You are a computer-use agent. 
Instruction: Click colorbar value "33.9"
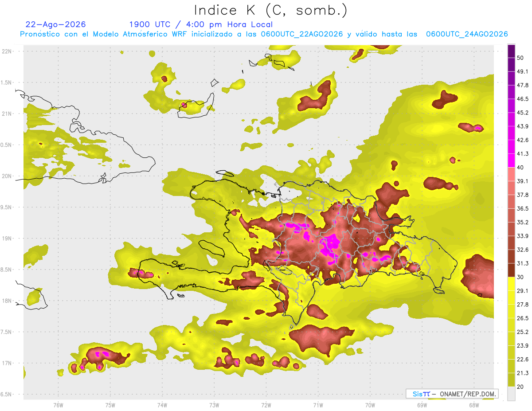click(x=523, y=236)
